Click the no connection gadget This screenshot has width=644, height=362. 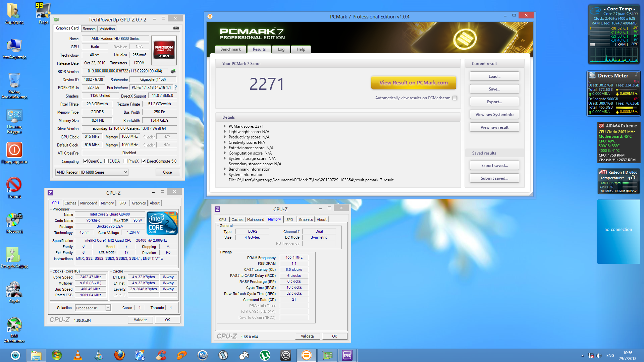(x=619, y=232)
